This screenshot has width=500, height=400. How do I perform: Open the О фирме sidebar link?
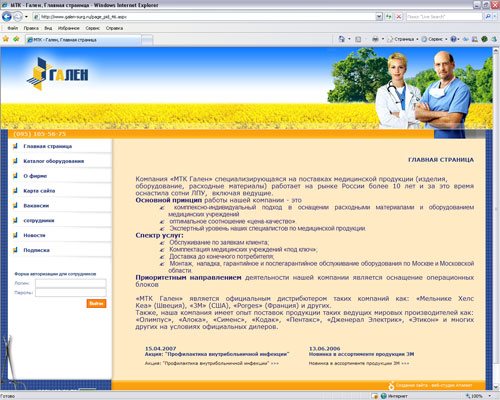pos(35,176)
